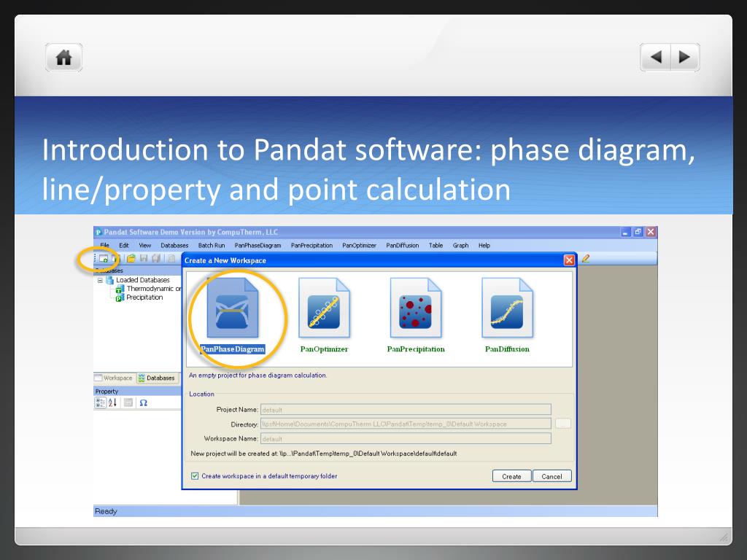Click the greyed save disk icon
Viewport: 747px width, 560px height.
[144, 258]
